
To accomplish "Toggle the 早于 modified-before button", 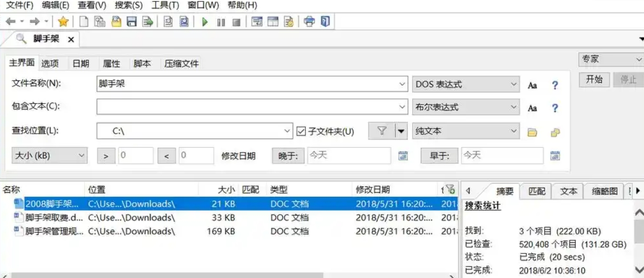I will (x=440, y=156).
